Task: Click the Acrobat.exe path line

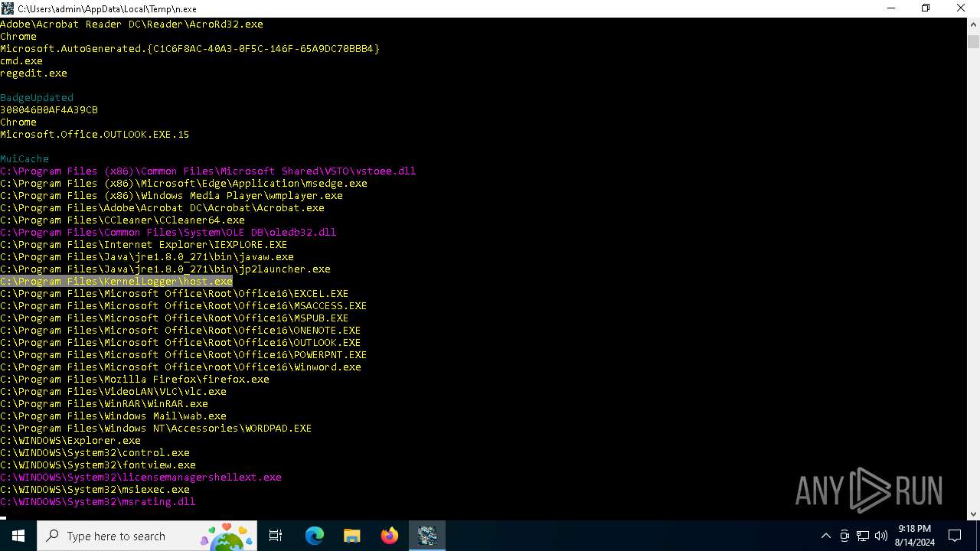Action: click(162, 208)
